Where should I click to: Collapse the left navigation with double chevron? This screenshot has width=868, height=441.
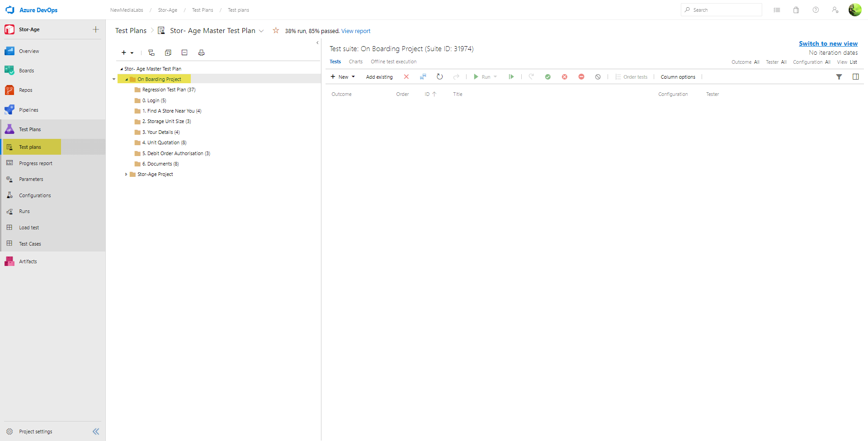point(96,432)
